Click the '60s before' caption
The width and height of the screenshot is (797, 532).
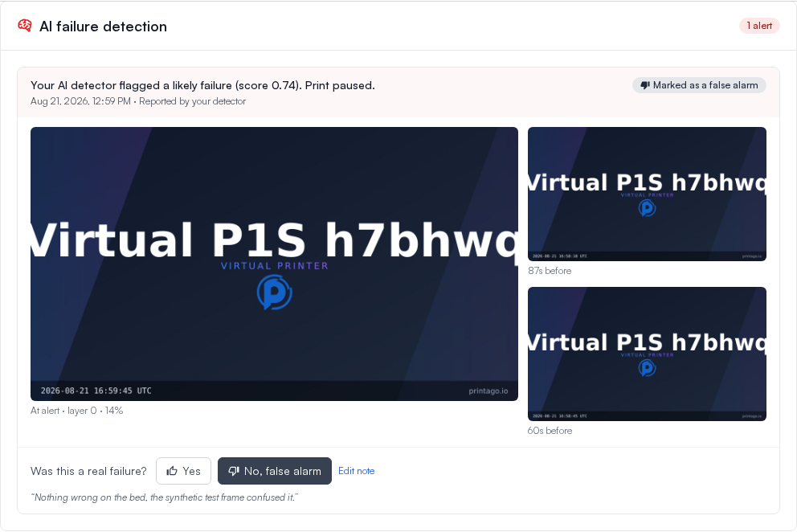550,430
